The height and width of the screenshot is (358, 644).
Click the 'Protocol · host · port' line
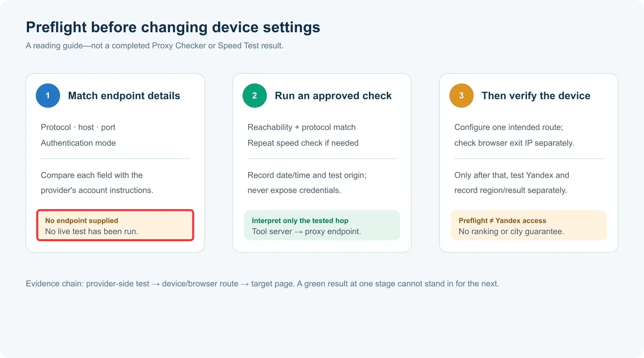pos(78,127)
